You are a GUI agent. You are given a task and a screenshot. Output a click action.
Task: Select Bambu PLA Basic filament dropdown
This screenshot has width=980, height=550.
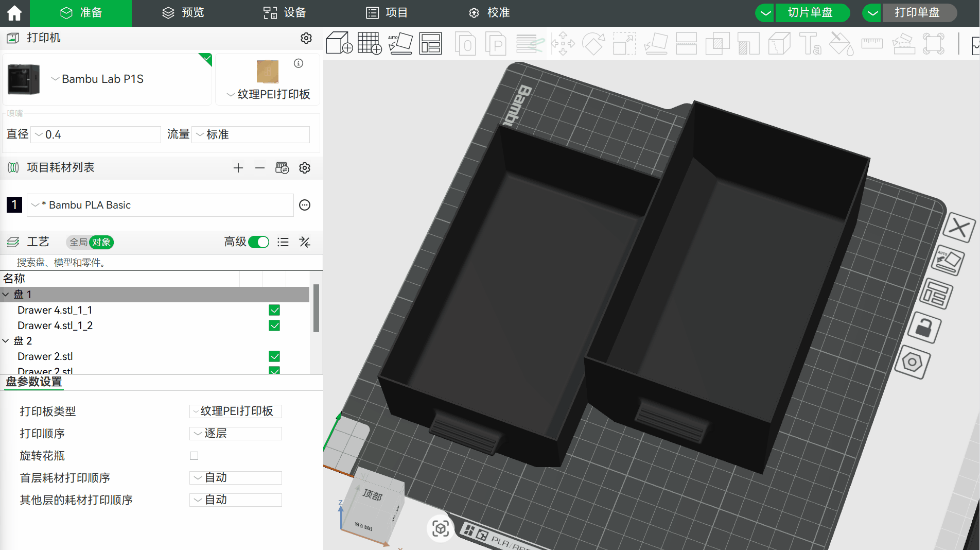point(160,205)
